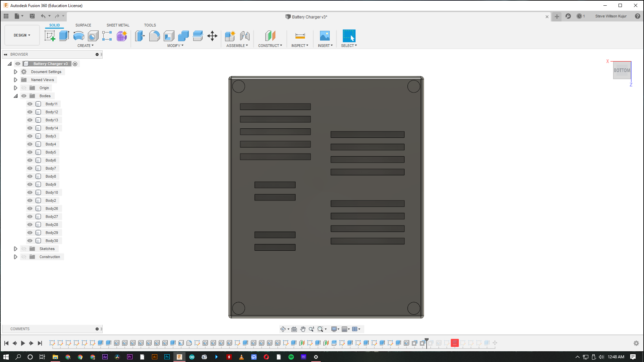644x362 pixels.
Task: Click the red marker on the timeline
Action: point(454,343)
